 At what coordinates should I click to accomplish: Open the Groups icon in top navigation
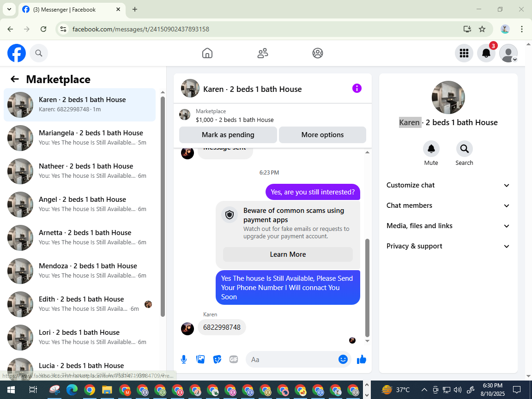coord(318,53)
